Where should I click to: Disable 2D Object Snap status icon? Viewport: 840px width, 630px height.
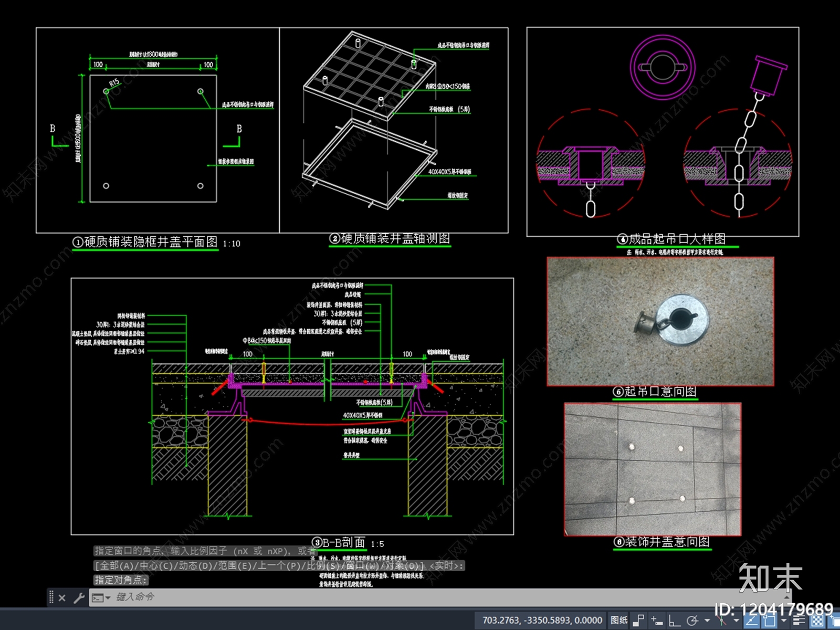tap(769, 621)
